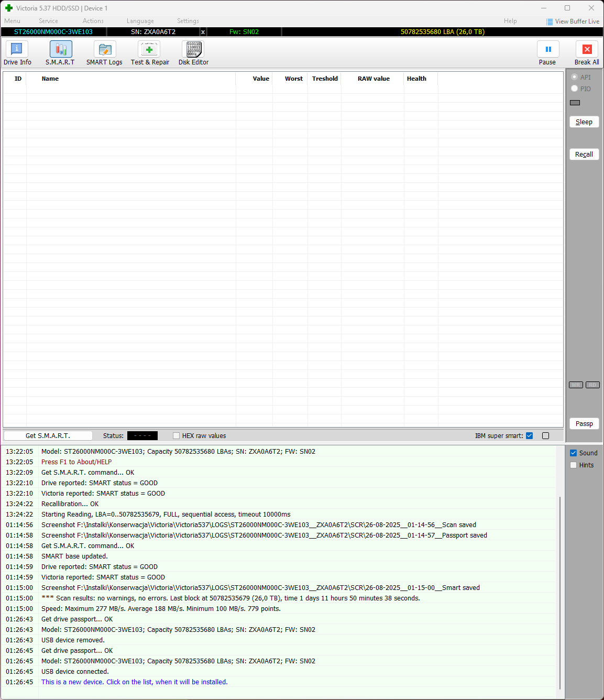Select the PIO radio button
Image resolution: width=604 pixels, height=700 pixels.
pyautogui.click(x=575, y=89)
